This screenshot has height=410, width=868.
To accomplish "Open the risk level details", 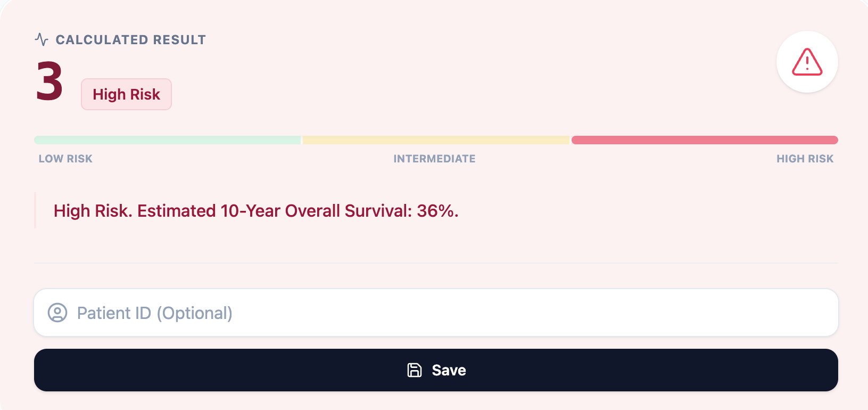I will (126, 94).
